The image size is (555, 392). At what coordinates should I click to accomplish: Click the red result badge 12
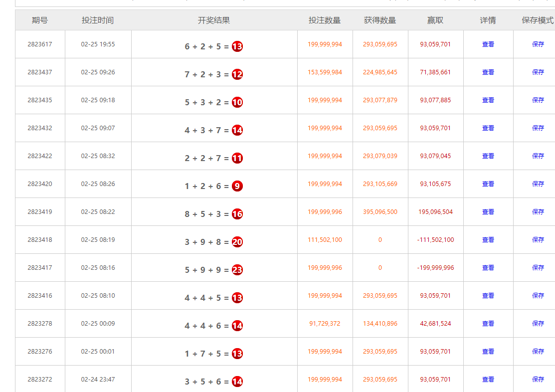[237, 74]
